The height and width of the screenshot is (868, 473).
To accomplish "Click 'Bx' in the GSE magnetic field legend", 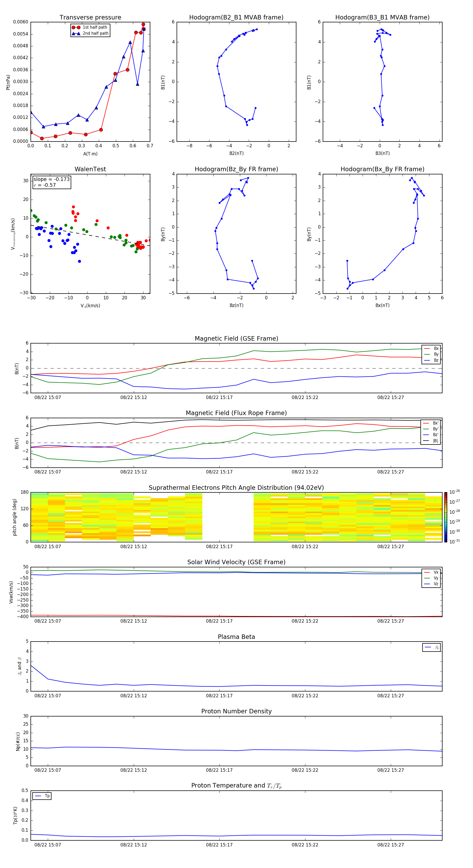I will [x=436, y=349].
